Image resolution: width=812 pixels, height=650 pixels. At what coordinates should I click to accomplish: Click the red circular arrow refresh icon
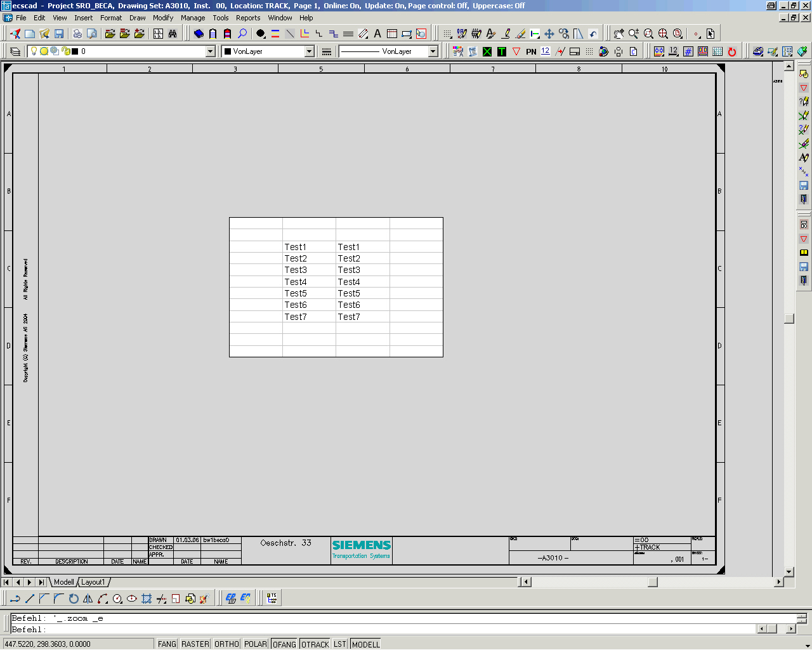pos(732,51)
